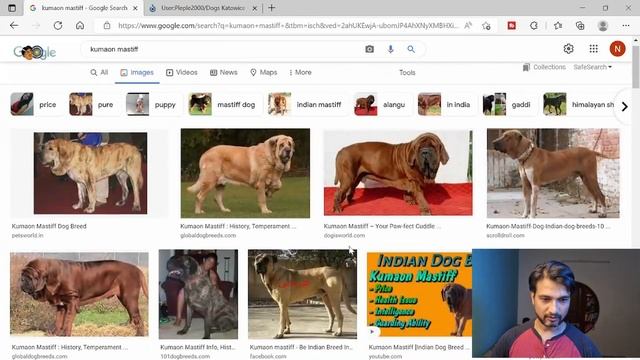This screenshot has height=360, width=640.
Task: Open the Google apps grid icon
Action: pos(593,49)
